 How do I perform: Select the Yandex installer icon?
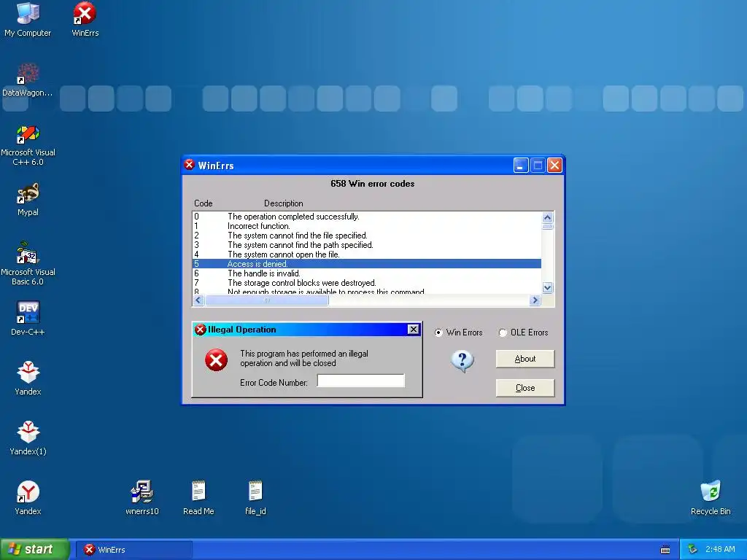point(28,378)
